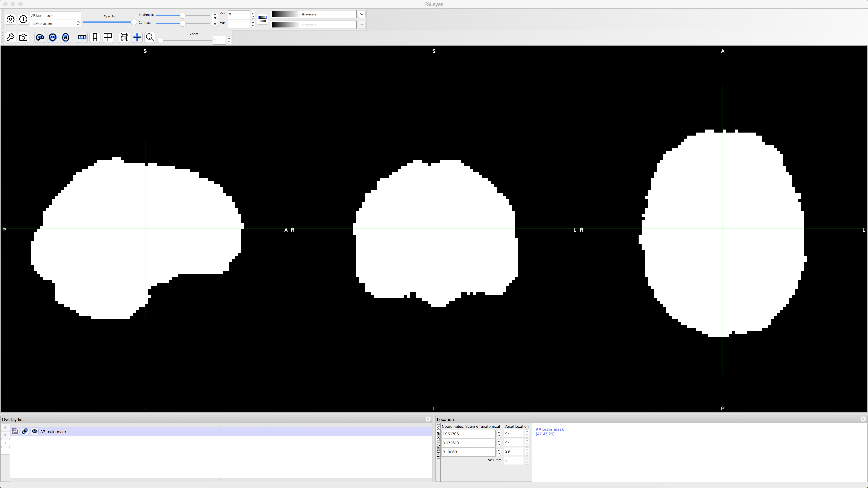
Task: Click the Min. display range field
Action: tap(238, 14)
